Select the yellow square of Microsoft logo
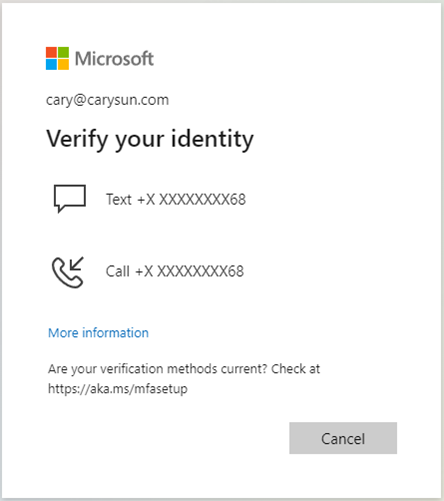Screen dimensions: 444x501 tap(64, 65)
